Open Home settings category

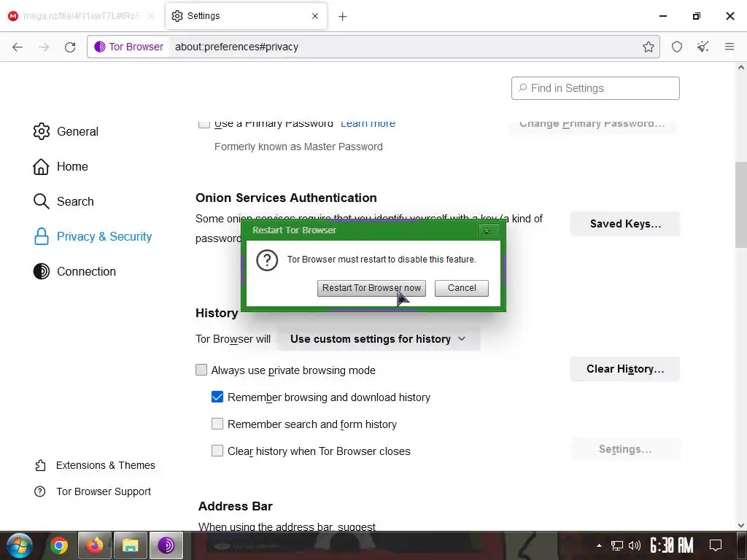pyautogui.click(x=61, y=167)
